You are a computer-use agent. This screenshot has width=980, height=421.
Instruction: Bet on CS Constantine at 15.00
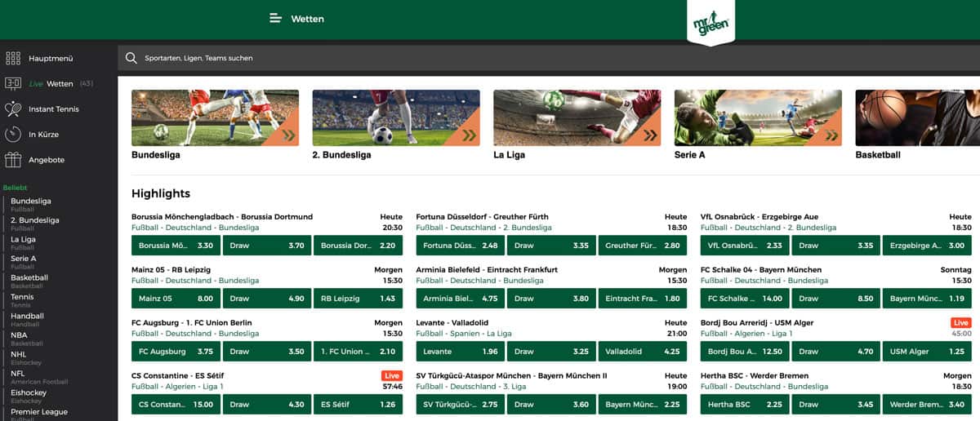tap(176, 404)
